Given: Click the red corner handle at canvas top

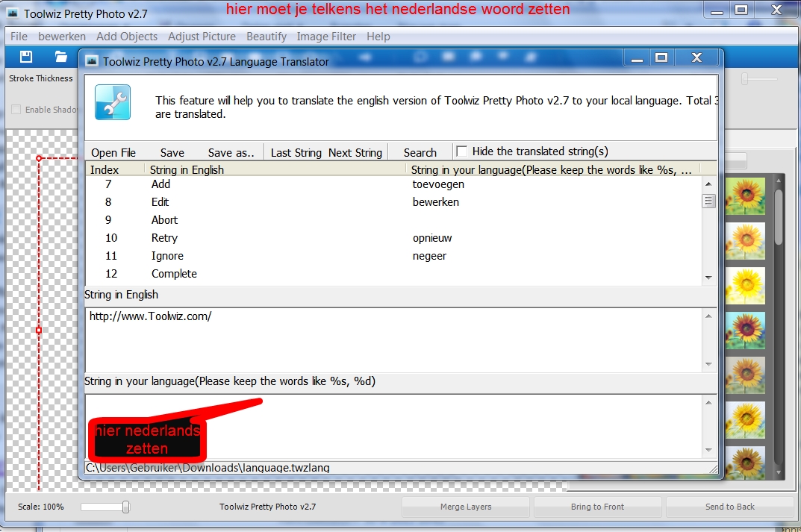Looking at the screenshot, I should (x=39, y=158).
